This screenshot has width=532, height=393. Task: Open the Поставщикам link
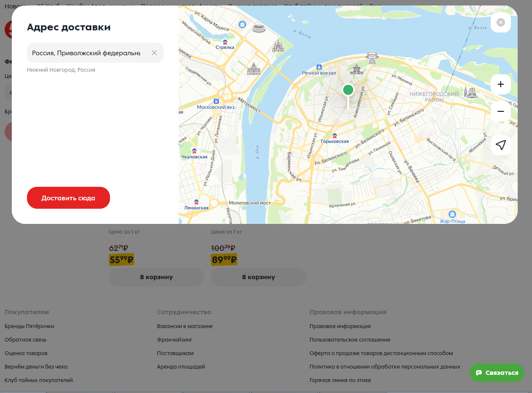[175, 353]
